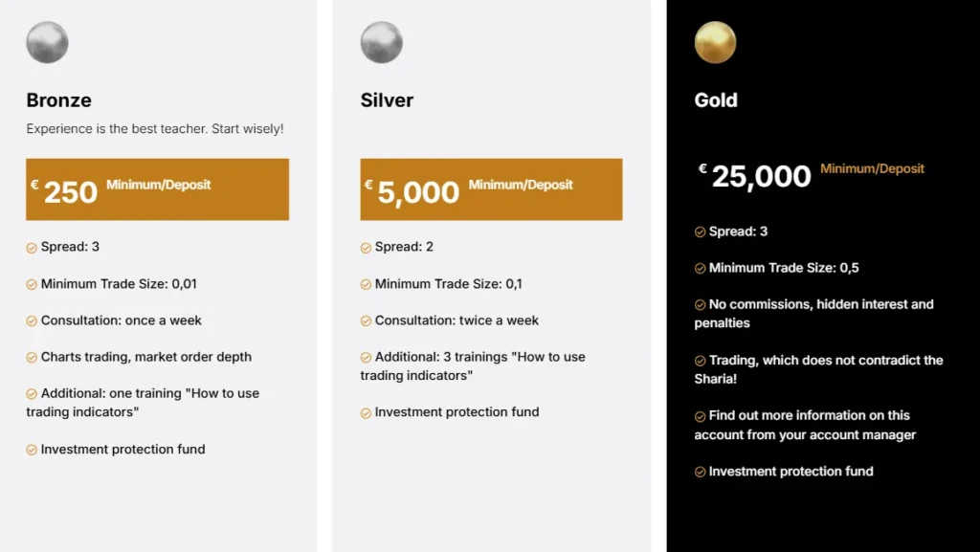The width and height of the screenshot is (980, 552).
Task: Click Bronze 'Investment protection fund' text
Action: (122, 450)
